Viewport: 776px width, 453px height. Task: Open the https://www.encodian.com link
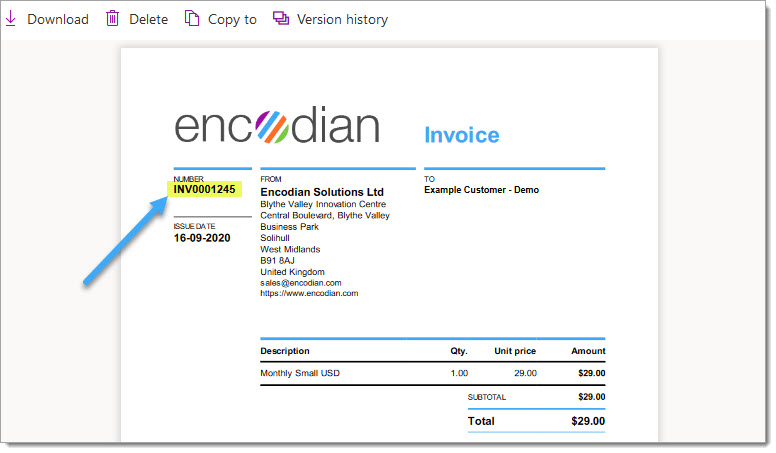pos(309,293)
